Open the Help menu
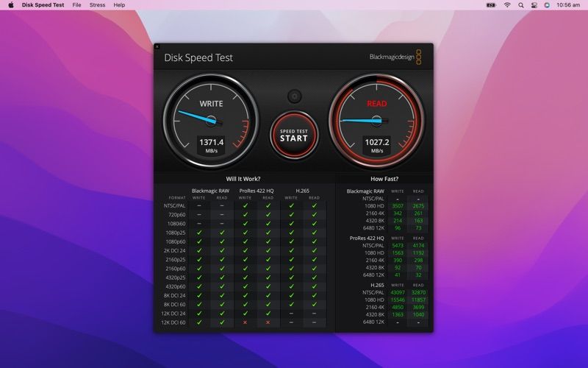The image size is (588, 368). pyautogui.click(x=119, y=5)
